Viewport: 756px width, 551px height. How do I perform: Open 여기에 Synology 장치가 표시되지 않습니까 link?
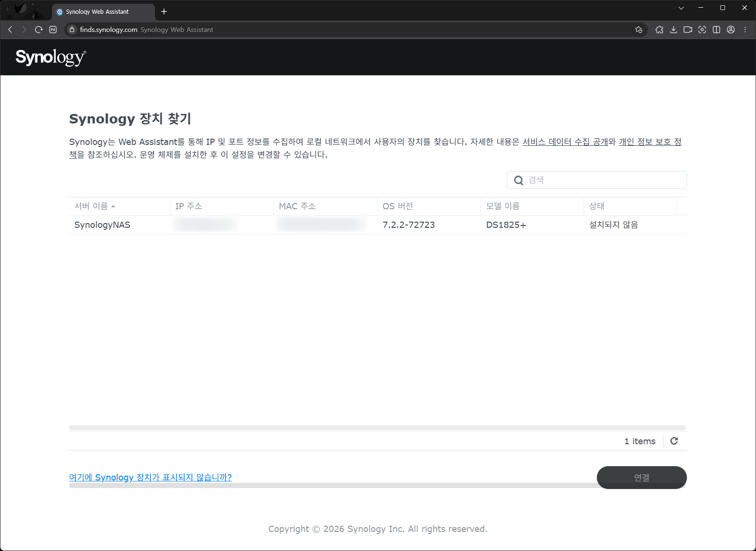point(150,477)
